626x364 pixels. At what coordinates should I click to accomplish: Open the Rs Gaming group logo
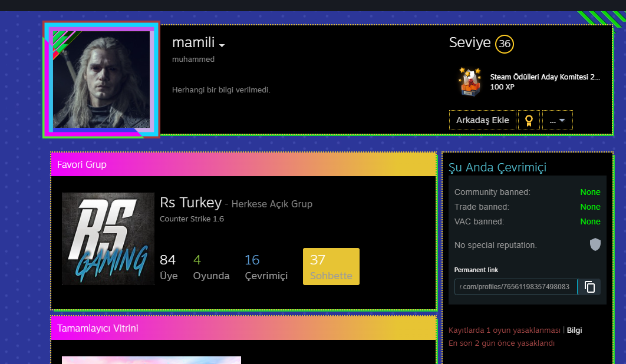click(x=108, y=239)
